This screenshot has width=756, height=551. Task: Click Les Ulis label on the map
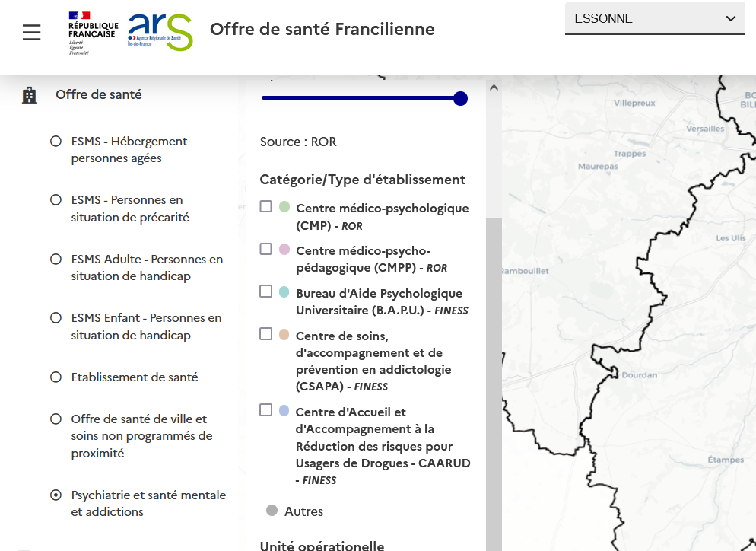point(731,238)
